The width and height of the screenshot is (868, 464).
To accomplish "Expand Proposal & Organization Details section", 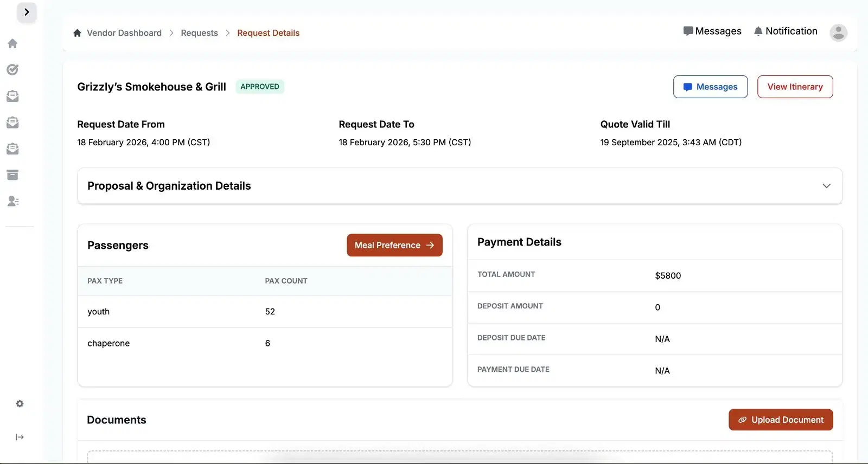I will 459,186.
